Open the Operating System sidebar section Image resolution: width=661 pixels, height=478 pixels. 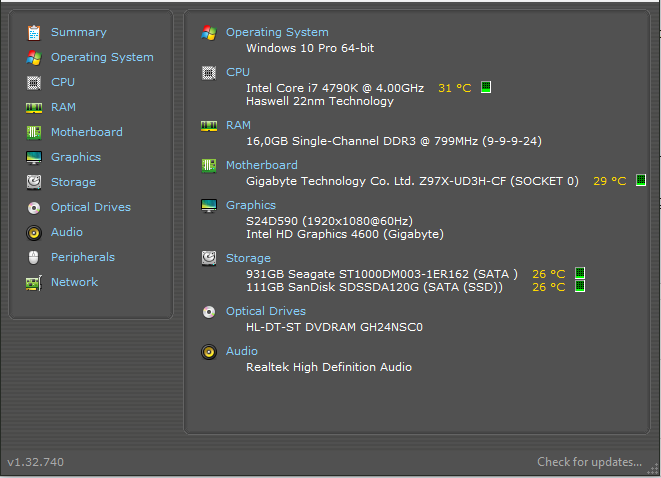coord(102,57)
